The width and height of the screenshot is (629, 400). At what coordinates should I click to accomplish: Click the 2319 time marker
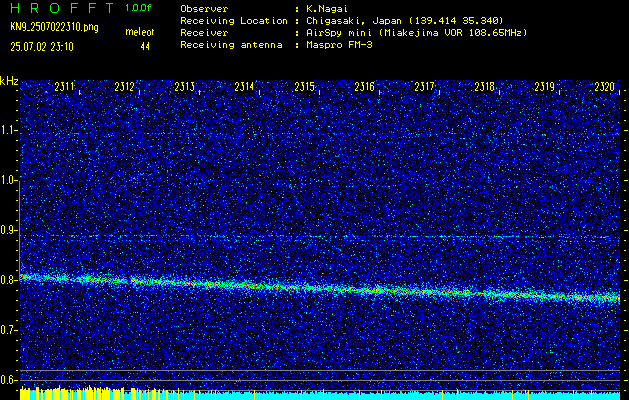545,87
